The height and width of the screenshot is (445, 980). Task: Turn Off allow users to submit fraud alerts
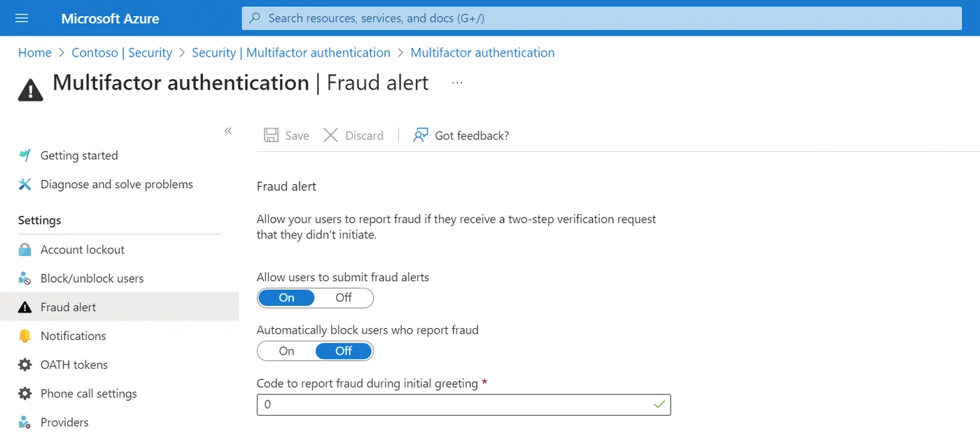point(344,297)
